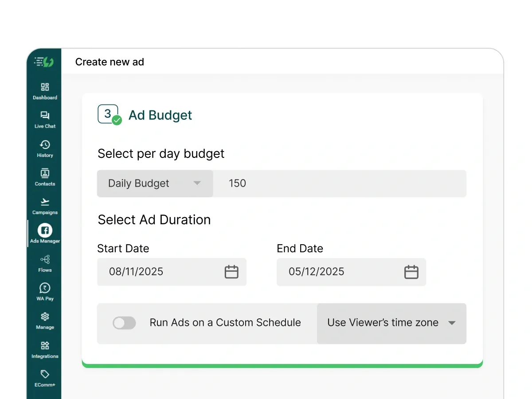Open the Start Date calendar picker
The height and width of the screenshot is (399, 532).
[x=231, y=272]
